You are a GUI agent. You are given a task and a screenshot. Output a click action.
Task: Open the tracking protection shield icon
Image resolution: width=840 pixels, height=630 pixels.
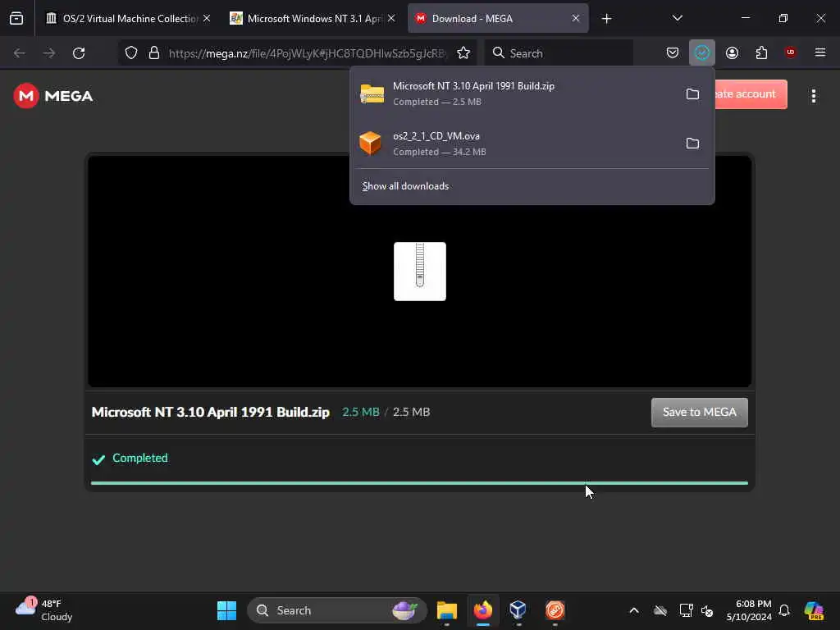click(131, 53)
